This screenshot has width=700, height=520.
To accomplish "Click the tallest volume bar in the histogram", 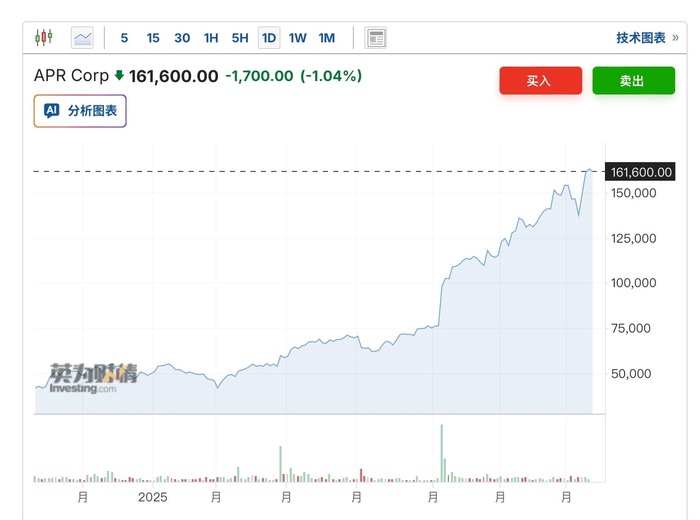I will (x=442, y=453).
